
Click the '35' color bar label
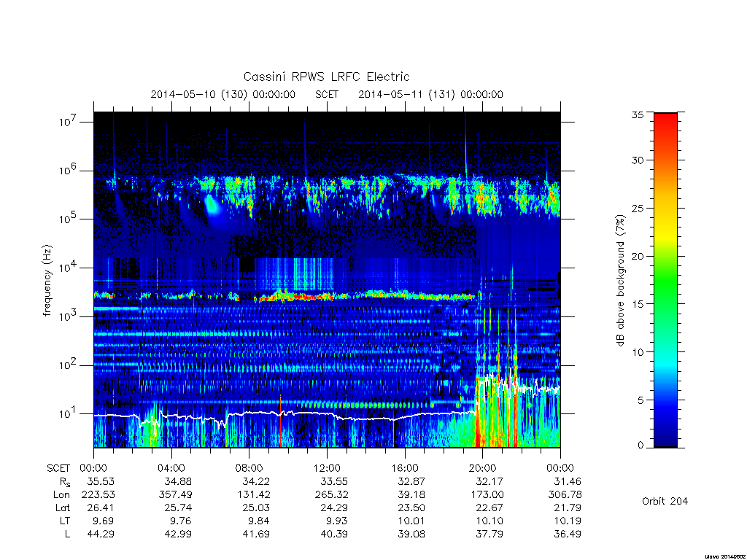638,114
